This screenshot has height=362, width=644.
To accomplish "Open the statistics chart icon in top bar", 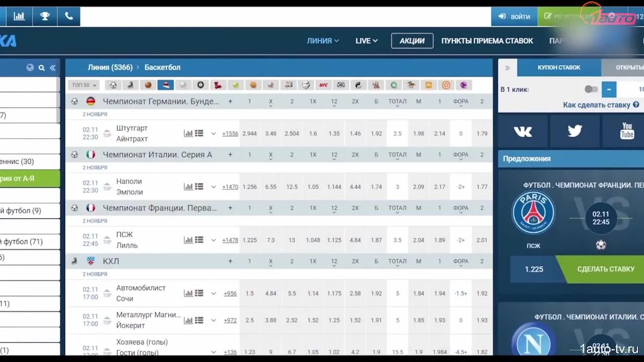I will click(19, 16).
